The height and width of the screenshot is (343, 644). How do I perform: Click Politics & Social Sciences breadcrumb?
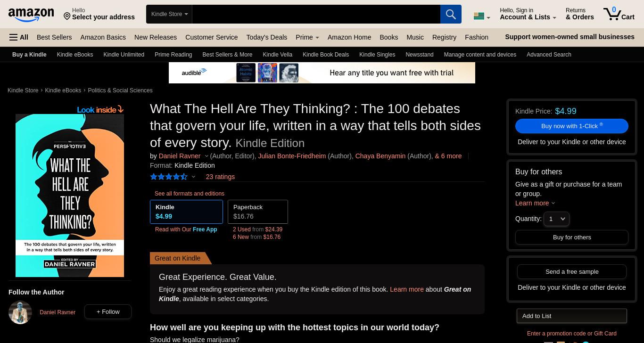coord(120,90)
